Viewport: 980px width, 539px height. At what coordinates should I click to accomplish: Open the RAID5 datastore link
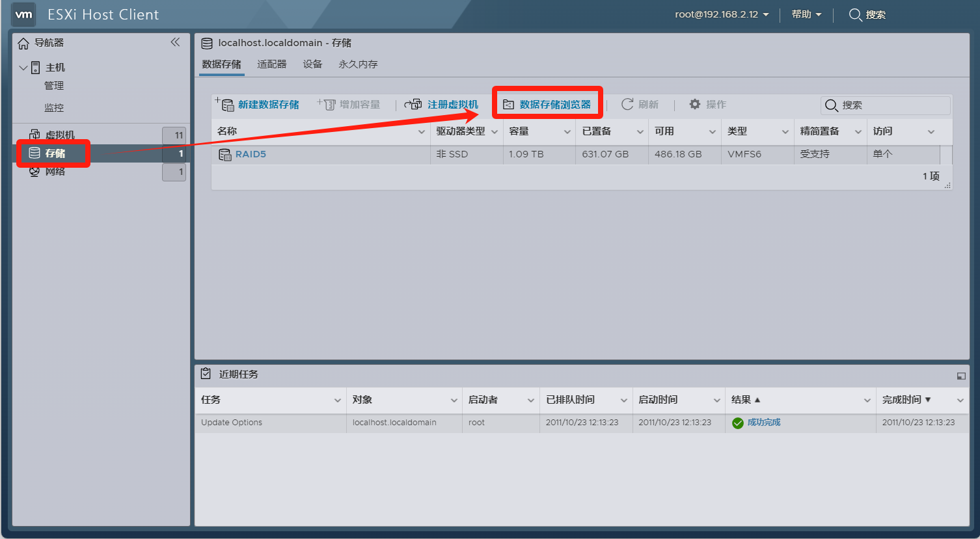(251, 154)
